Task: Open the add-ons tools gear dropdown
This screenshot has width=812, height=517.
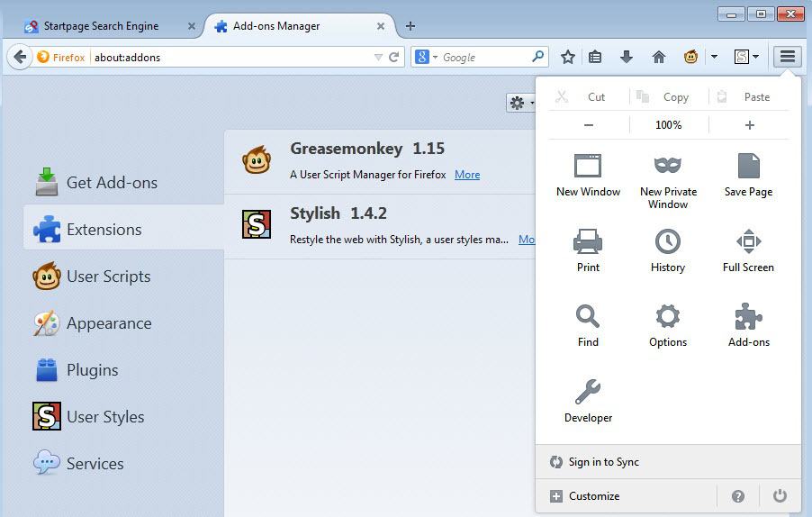Action: point(520,103)
